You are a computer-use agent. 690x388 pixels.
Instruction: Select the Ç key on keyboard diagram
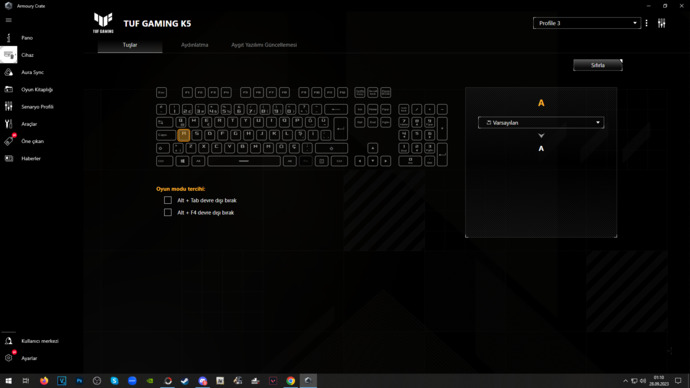pyautogui.click(x=294, y=148)
